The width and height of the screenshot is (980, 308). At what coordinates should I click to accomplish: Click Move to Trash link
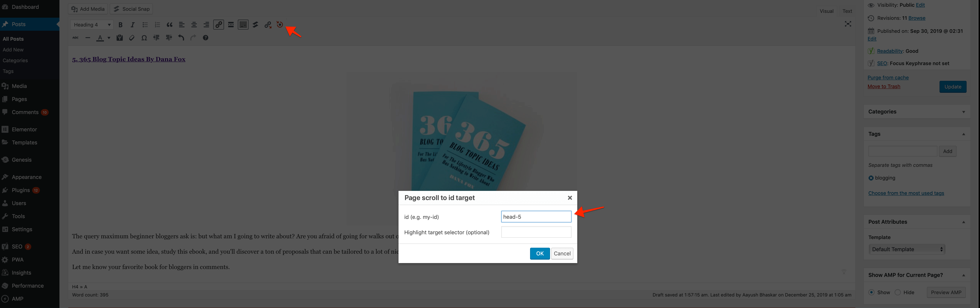(x=884, y=86)
